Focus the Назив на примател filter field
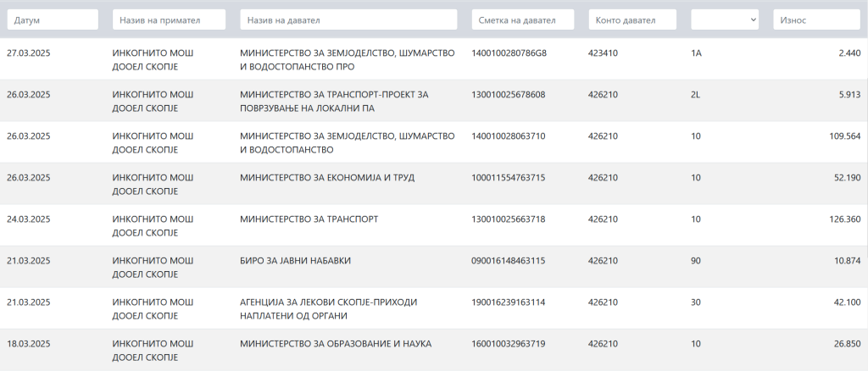The width and height of the screenshot is (868, 371). [x=169, y=19]
